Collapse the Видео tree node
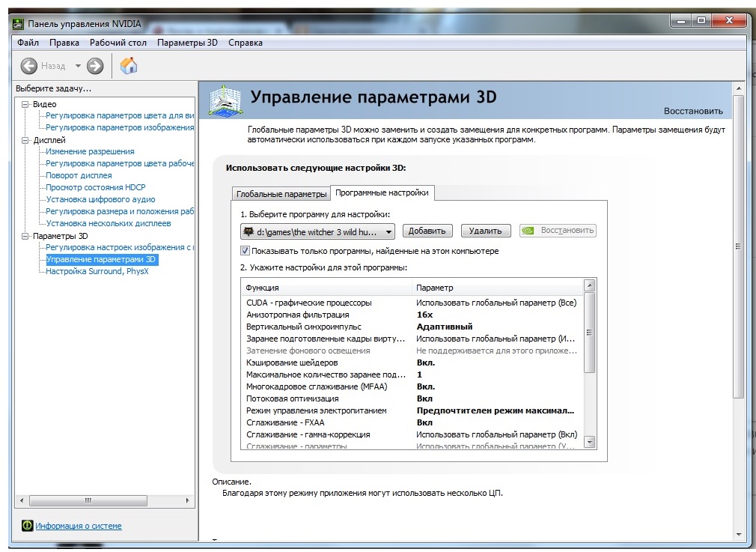The width and height of the screenshot is (756, 552). 25,104
